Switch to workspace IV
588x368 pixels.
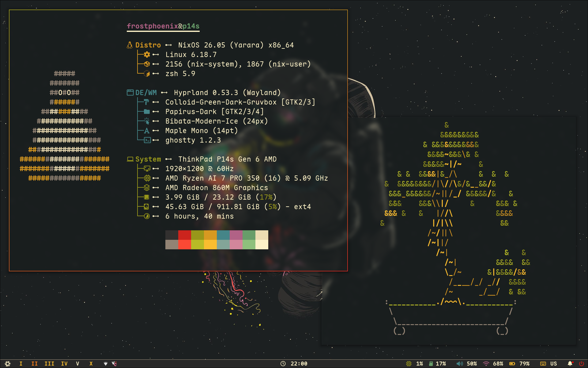click(x=64, y=364)
